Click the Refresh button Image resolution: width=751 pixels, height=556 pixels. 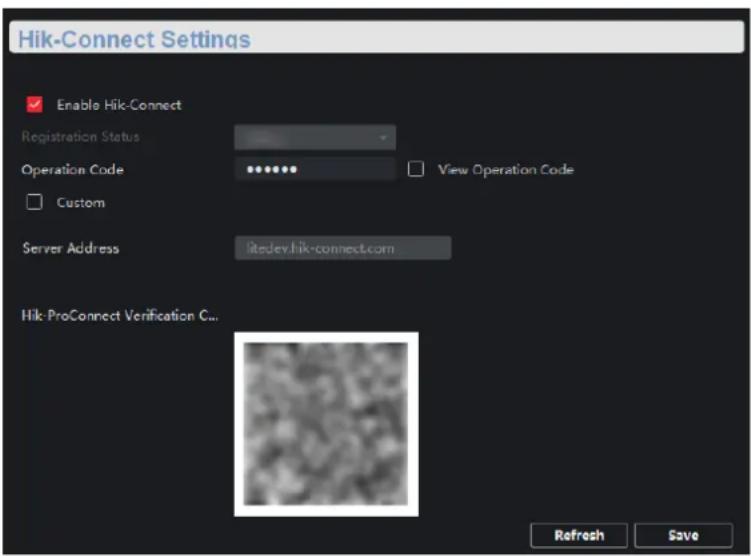click(x=579, y=535)
